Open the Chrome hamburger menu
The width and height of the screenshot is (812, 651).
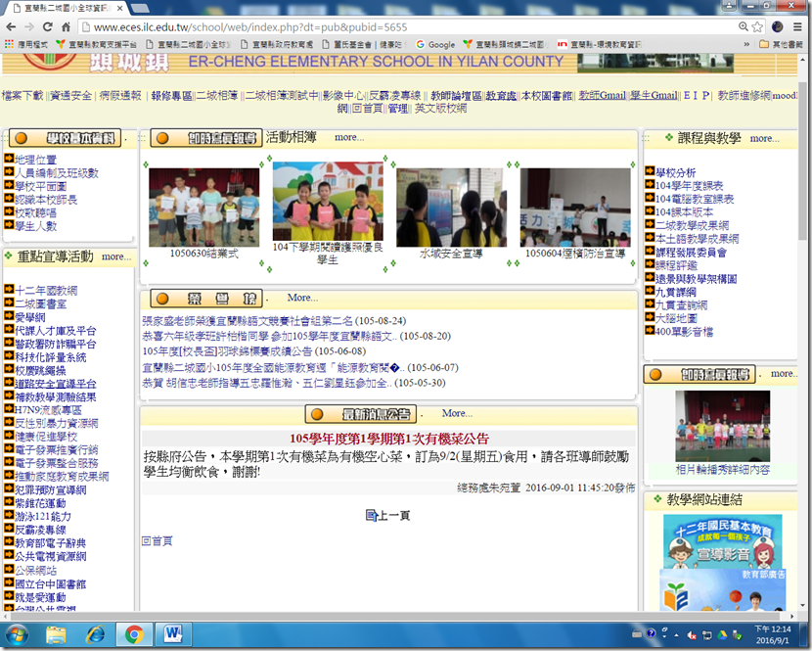coord(797,27)
